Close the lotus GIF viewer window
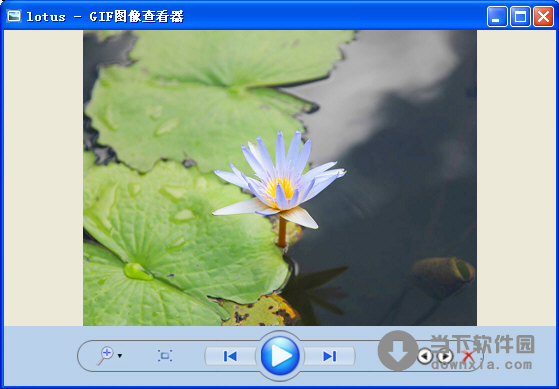 click(x=543, y=16)
